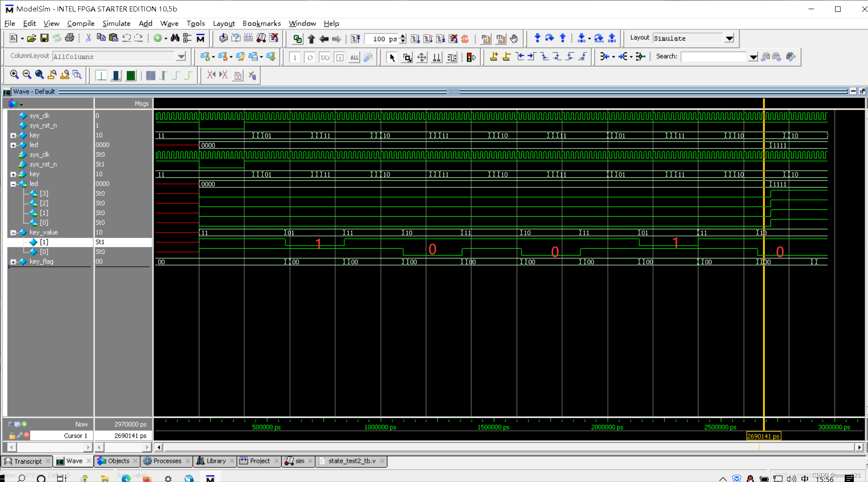This screenshot has height=482, width=868.
Task: Open the Bookmarks menu
Action: tap(262, 23)
